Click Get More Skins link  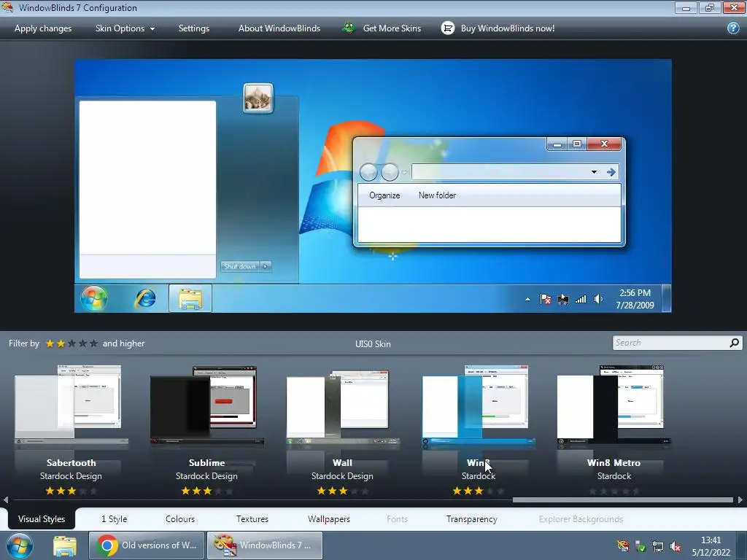click(392, 28)
